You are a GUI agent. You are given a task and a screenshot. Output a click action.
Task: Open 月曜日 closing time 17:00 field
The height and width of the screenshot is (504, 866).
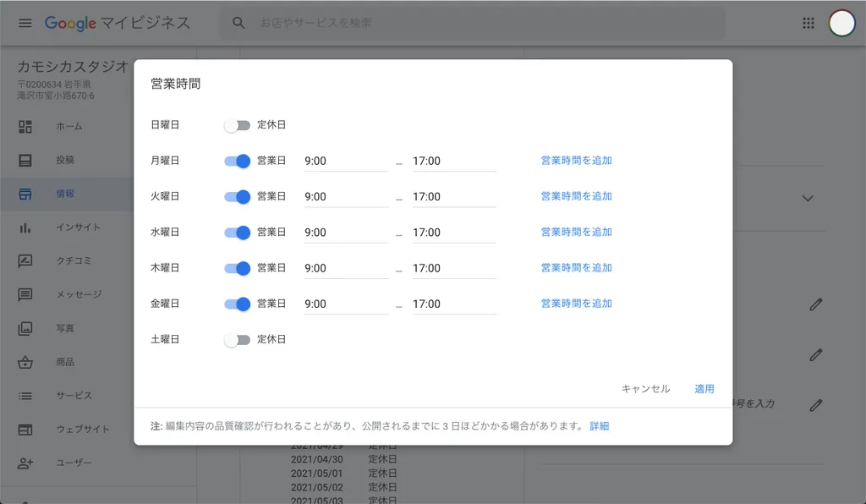[x=454, y=162]
